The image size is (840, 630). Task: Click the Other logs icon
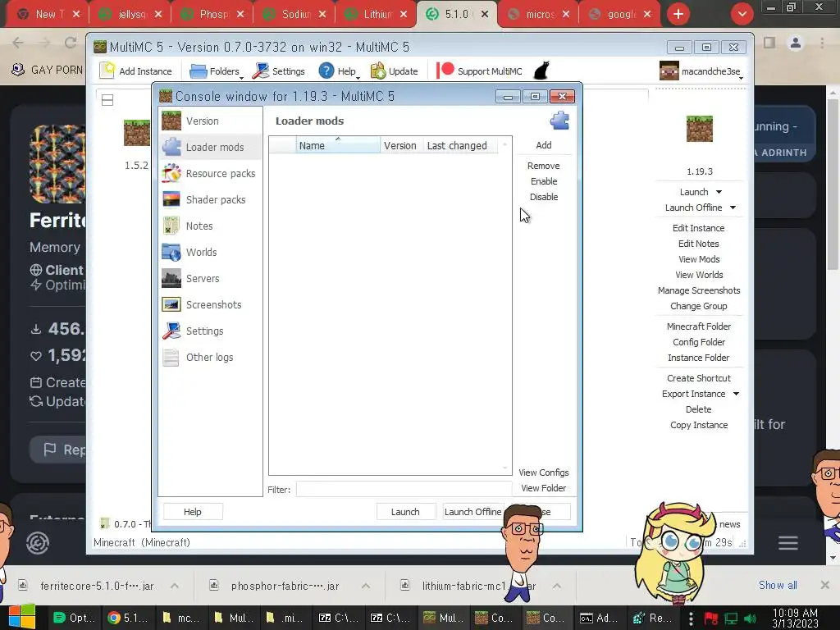(171, 358)
